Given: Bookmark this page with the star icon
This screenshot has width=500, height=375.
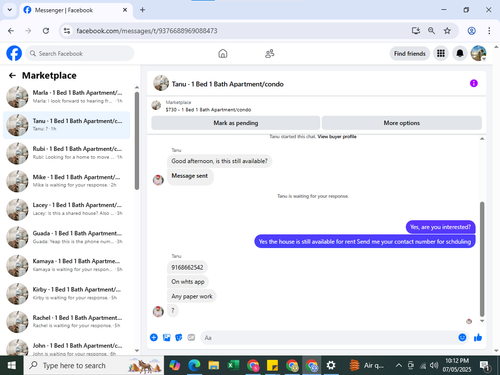Looking at the screenshot, I should [x=447, y=31].
